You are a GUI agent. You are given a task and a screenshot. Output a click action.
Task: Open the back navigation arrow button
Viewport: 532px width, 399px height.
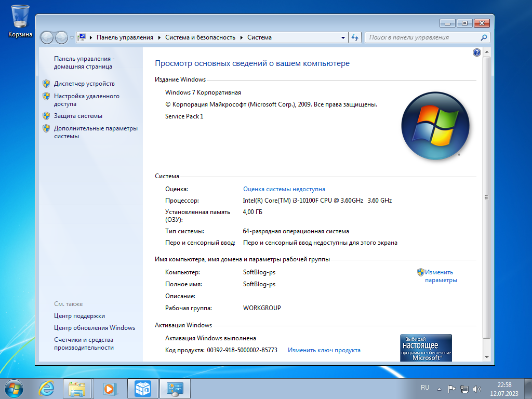pos(46,37)
